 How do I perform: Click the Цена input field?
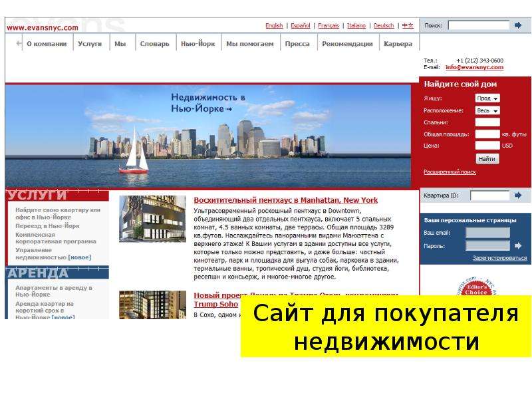coord(487,146)
